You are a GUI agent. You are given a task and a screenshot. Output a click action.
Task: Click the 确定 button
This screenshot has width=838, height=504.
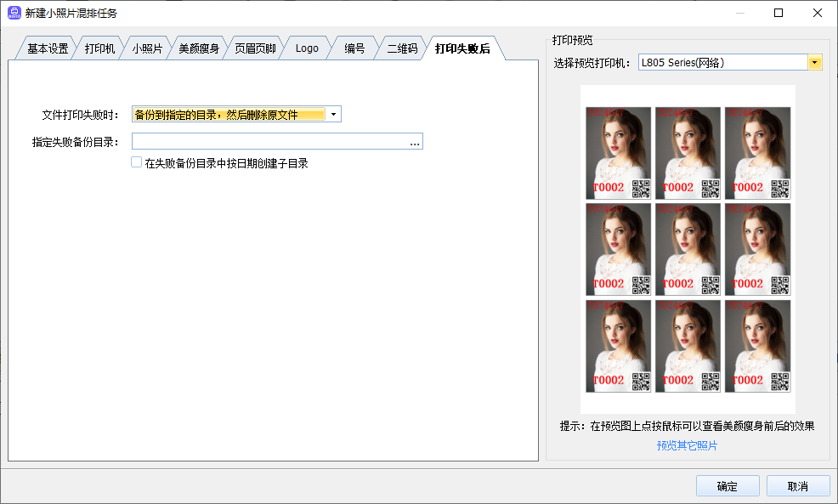[727, 486]
